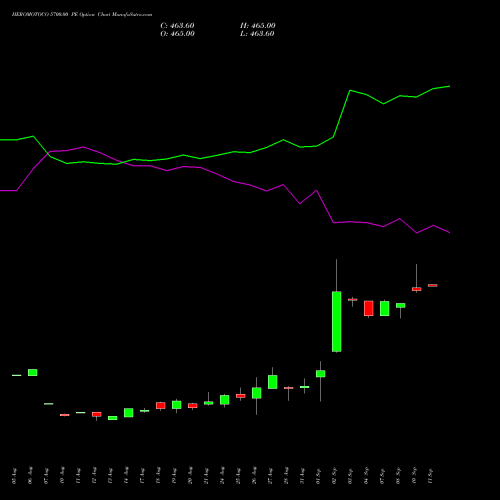Image resolution: width=500 pixels, height=500 pixels.
Task: Click the 14 Aug date label
Action: click(x=126, y=476)
